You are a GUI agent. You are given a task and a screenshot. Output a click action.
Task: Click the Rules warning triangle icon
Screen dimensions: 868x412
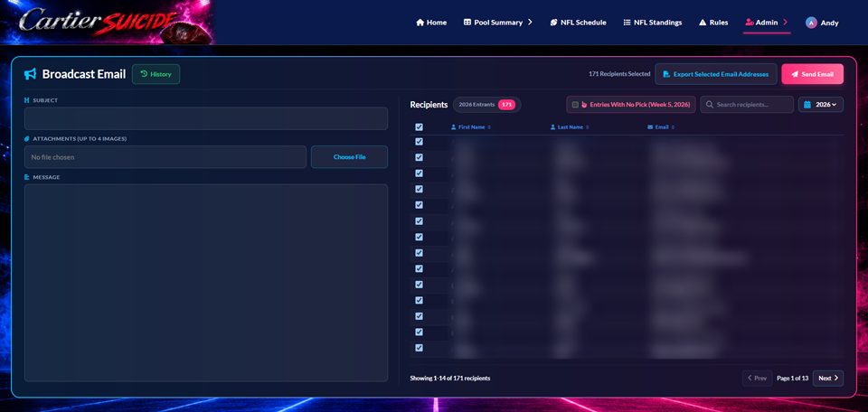pos(703,23)
